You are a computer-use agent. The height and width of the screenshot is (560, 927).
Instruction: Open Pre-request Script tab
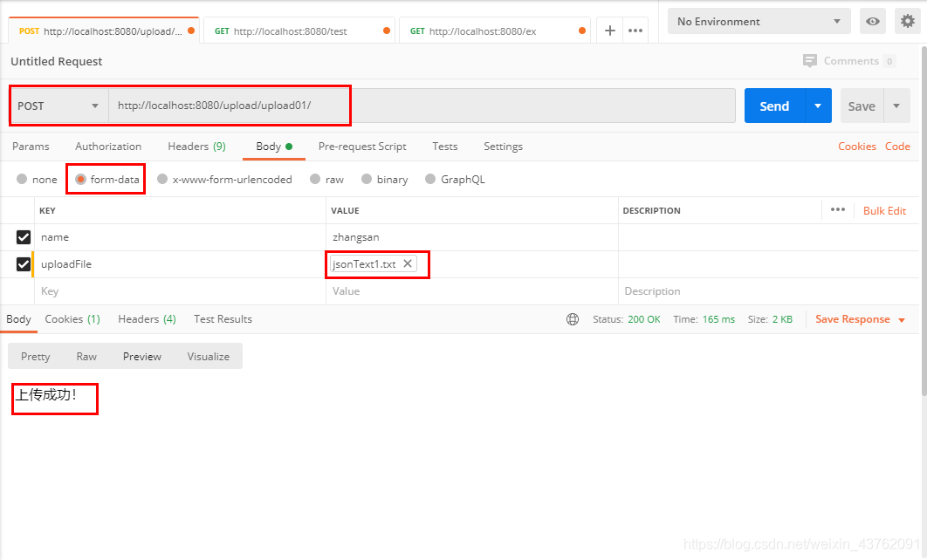(362, 146)
